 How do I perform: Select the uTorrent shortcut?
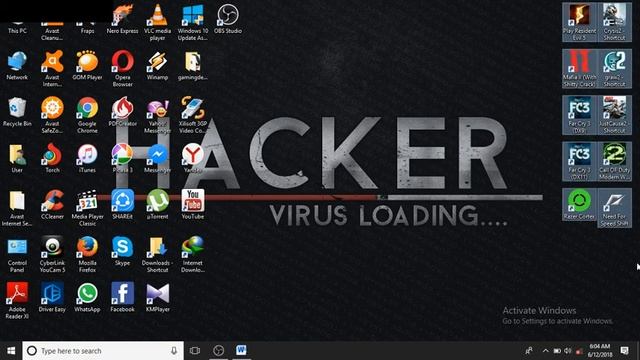pos(157,205)
